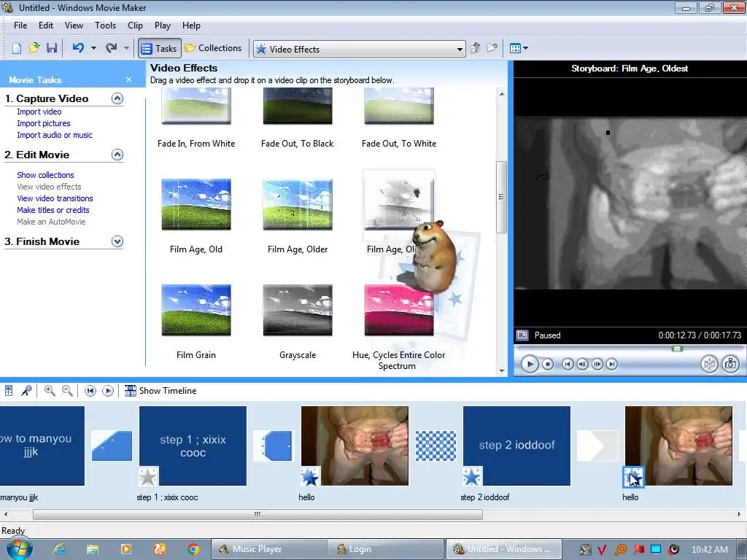Open the Edit menu
The height and width of the screenshot is (560, 747).
[46, 26]
